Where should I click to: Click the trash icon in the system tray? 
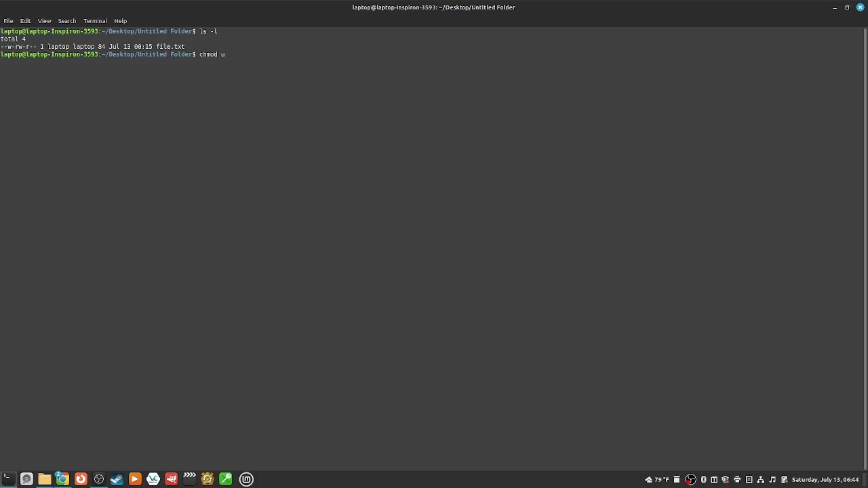point(677,480)
